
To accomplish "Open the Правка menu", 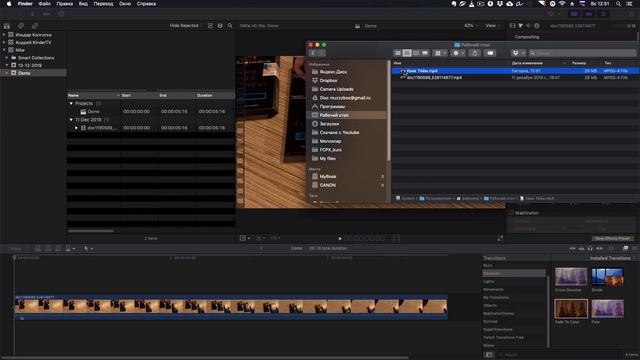I will click(64, 4).
